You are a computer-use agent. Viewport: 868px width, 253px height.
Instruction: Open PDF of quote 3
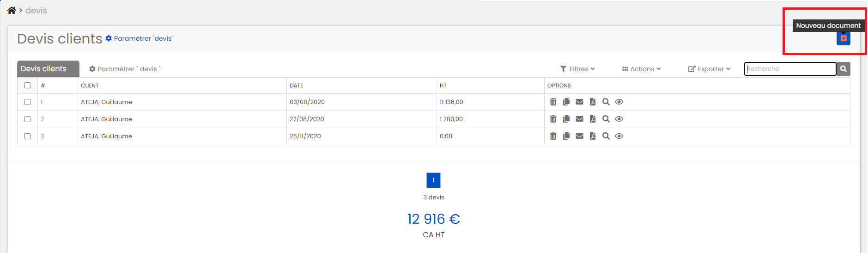(593, 136)
